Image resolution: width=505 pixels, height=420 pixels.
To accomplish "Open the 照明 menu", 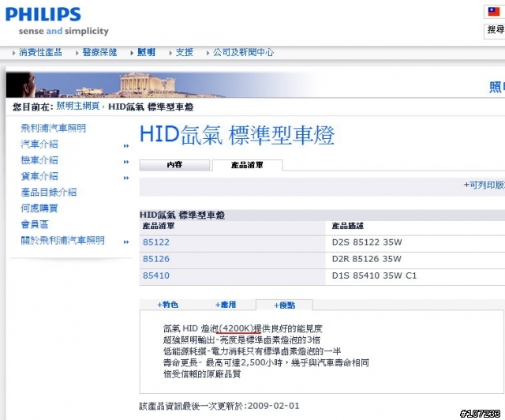I will pos(146,52).
